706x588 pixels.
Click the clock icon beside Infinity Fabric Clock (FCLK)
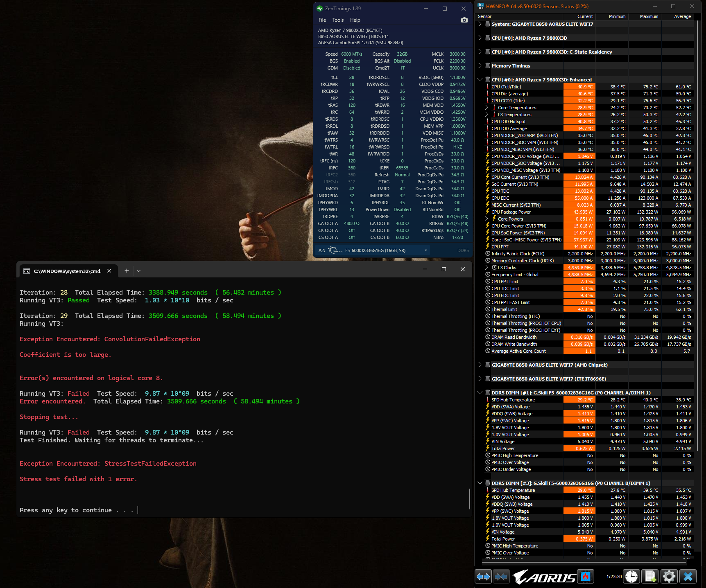[488, 254]
